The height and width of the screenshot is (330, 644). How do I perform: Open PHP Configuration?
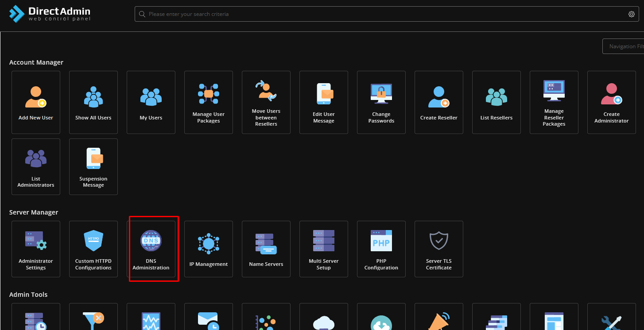point(381,249)
